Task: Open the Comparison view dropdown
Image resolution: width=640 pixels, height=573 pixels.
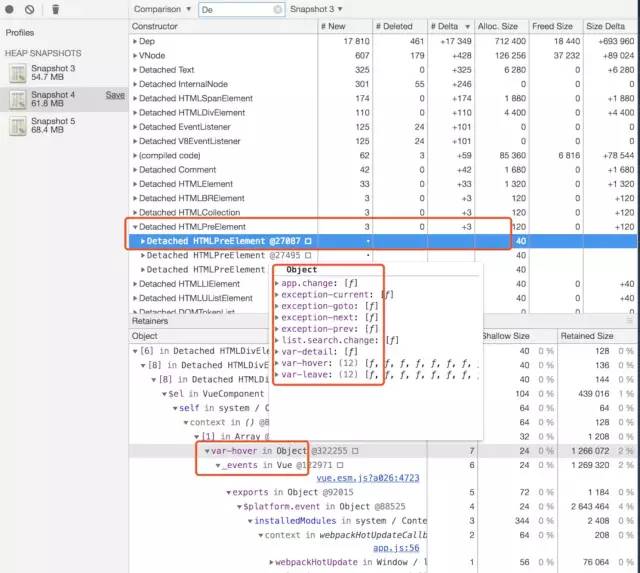Action: coord(162,9)
